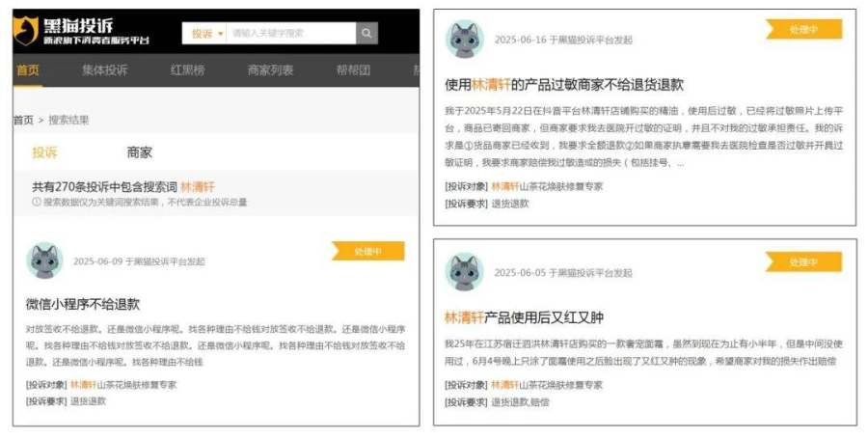The width and height of the screenshot is (868, 439).
Task: Click the keyword search input field
Action: point(291,34)
